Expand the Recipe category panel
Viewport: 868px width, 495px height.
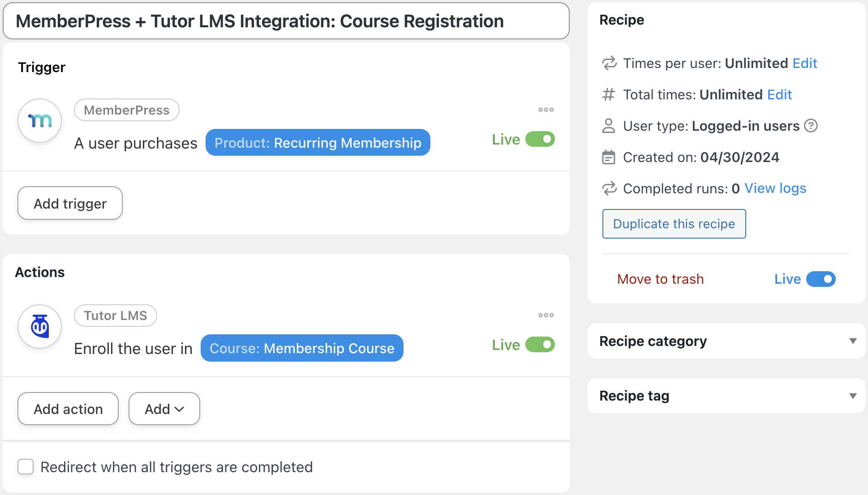pyautogui.click(x=853, y=341)
